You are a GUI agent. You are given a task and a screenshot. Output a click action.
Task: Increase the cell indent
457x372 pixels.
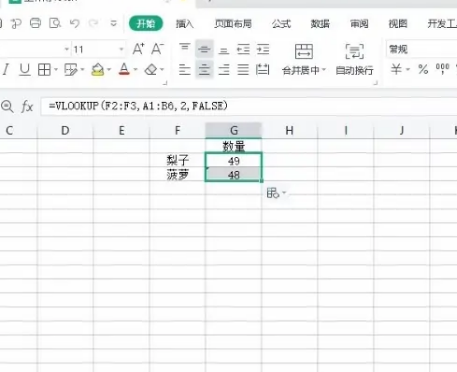pyautogui.click(x=263, y=49)
